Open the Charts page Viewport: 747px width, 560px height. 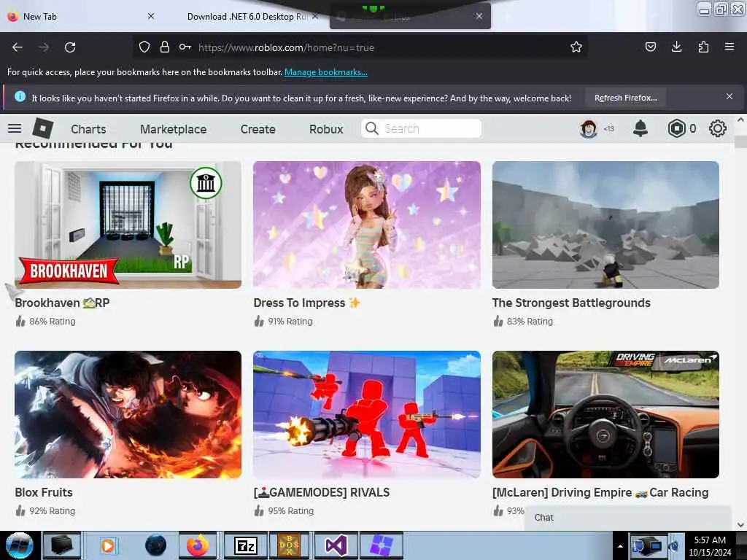coord(88,129)
